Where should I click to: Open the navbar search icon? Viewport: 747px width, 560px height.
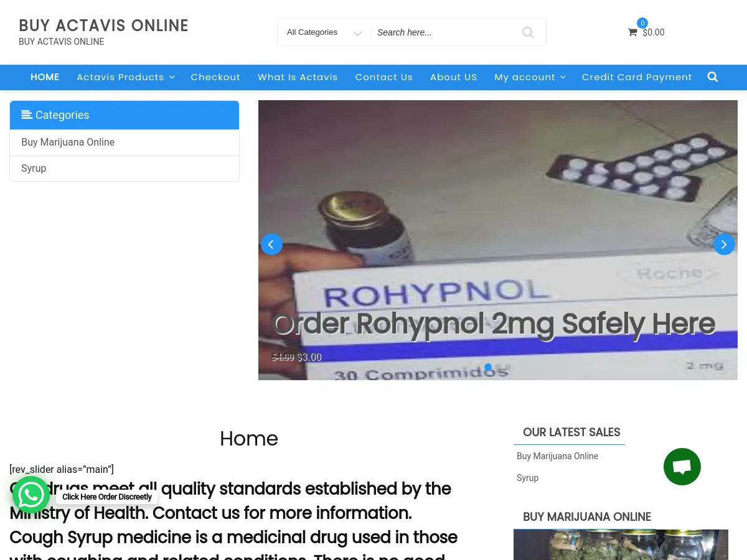(713, 77)
